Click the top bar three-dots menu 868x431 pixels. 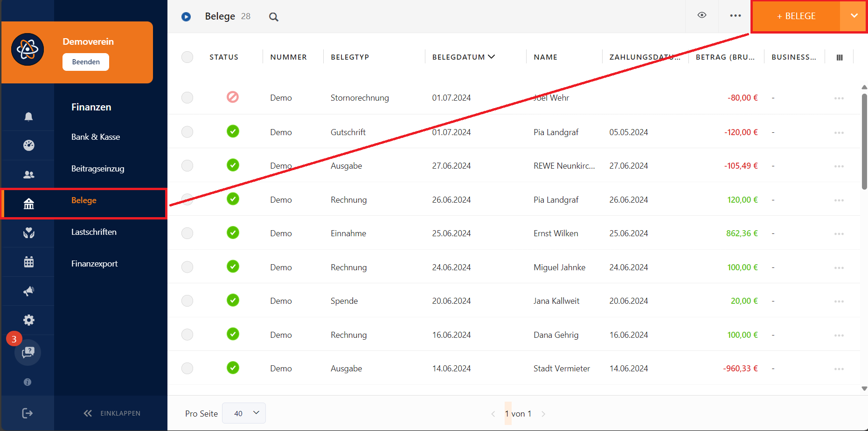click(736, 15)
